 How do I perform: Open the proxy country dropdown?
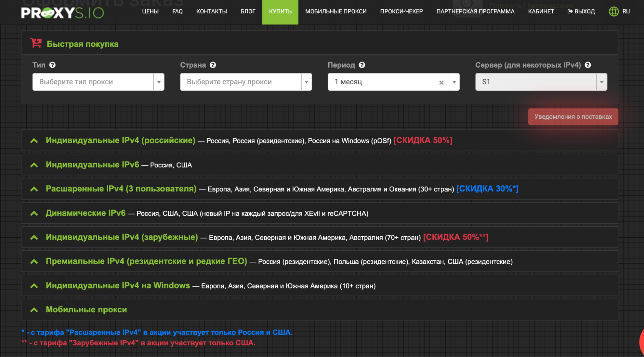pos(246,82)
